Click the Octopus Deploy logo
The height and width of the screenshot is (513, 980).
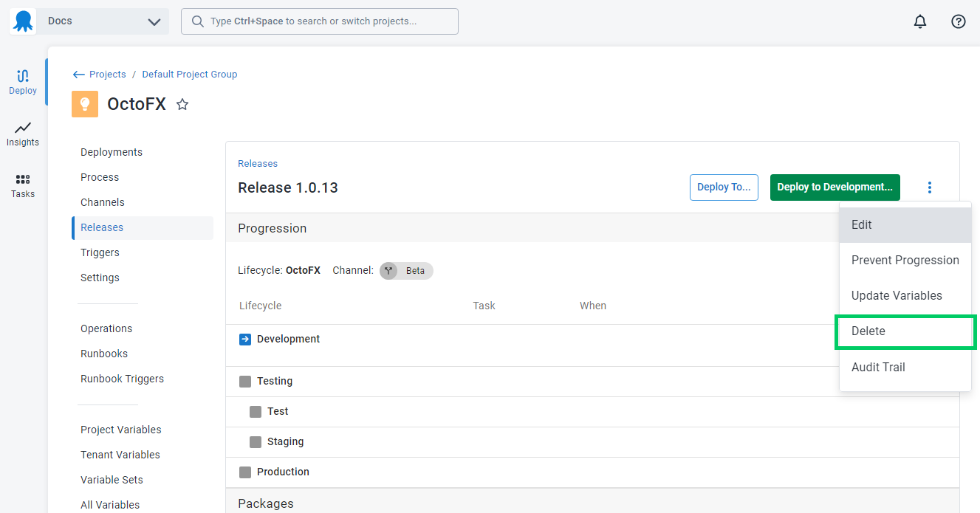point(24,21)
